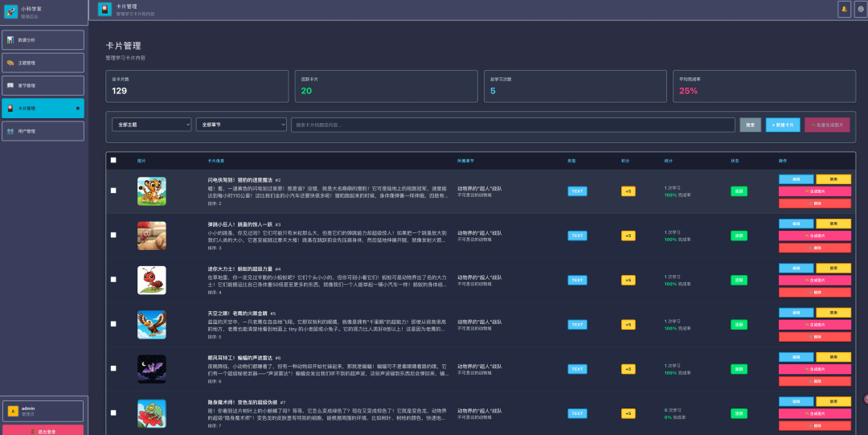Screen dimensions: 868x435
Task: Click the card icon in the page header
Action: 104,9
